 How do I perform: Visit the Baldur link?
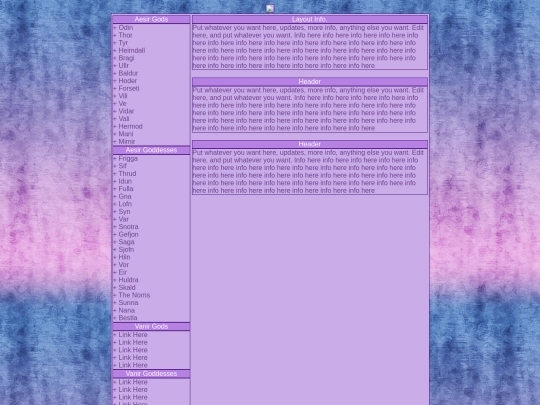pyautogui.click(x=128, y=73)
